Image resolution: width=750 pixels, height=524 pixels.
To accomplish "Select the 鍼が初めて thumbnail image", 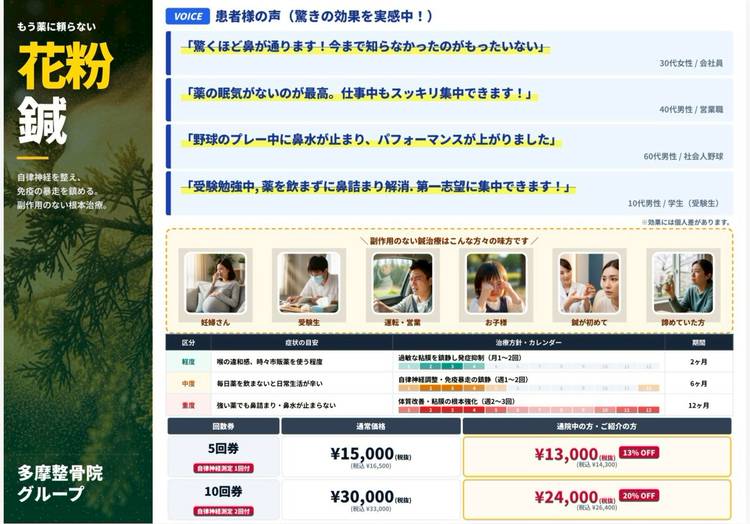I will [x=589, y=282].
